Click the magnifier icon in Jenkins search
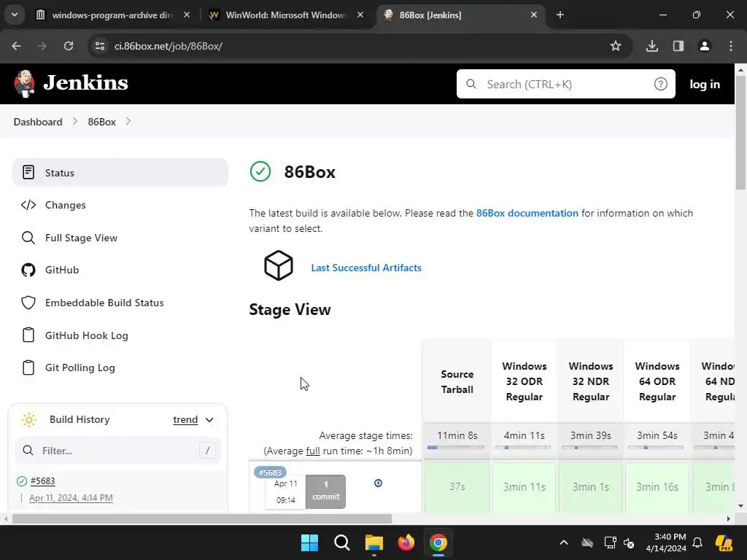This screenshot has height=560, width=747. click(x=471, y=85)
